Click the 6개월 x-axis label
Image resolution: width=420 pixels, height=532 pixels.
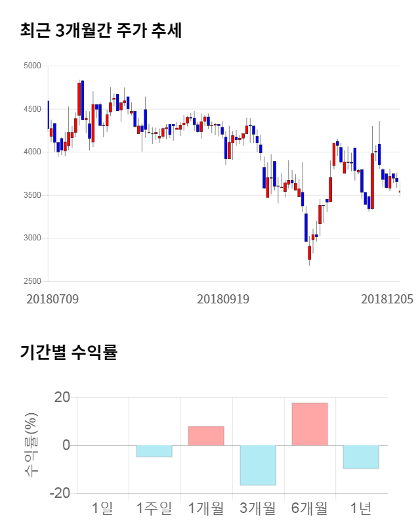point(310,508)
